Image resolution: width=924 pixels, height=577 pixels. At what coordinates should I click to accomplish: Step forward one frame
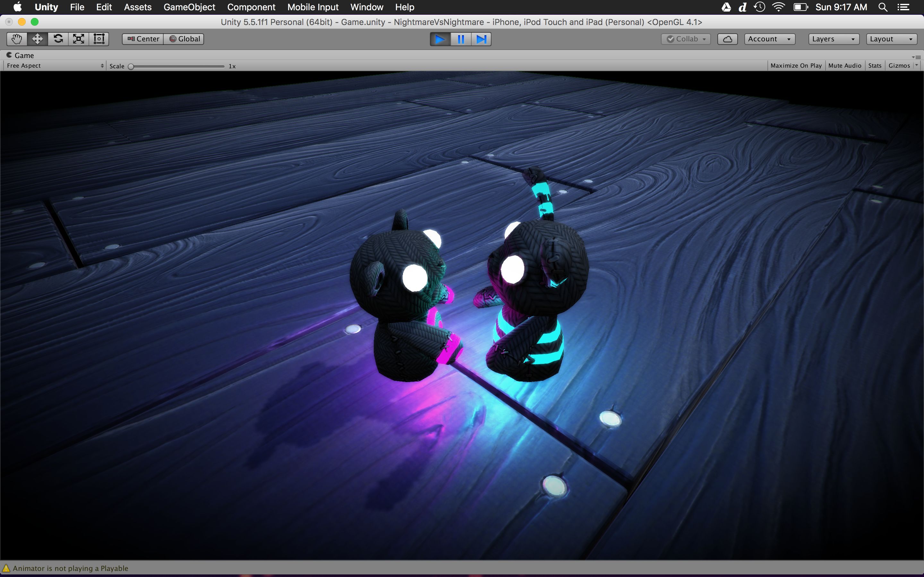(481, 39)
